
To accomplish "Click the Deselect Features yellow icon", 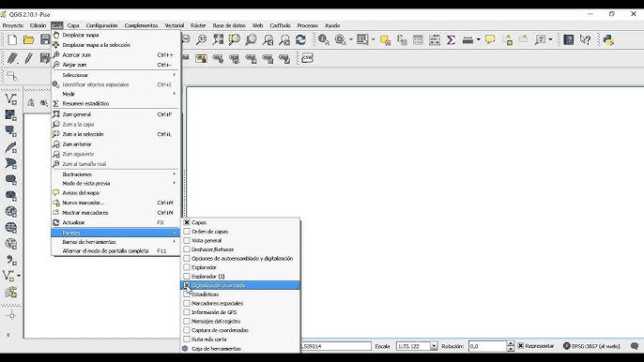I will 385,39.
